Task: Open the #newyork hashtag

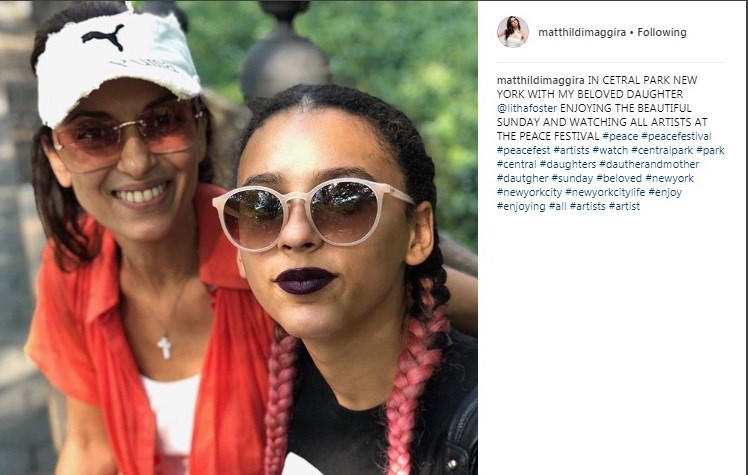Action: [669, 178]
